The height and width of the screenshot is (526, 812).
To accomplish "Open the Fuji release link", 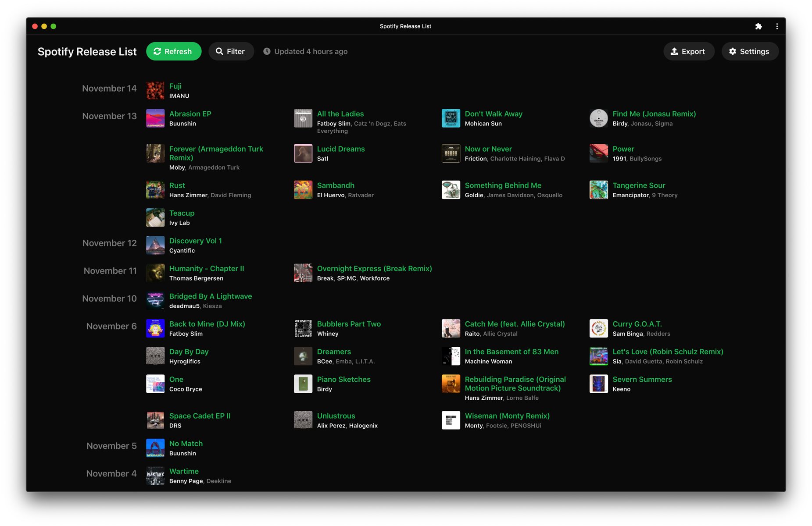I will 175,86.
